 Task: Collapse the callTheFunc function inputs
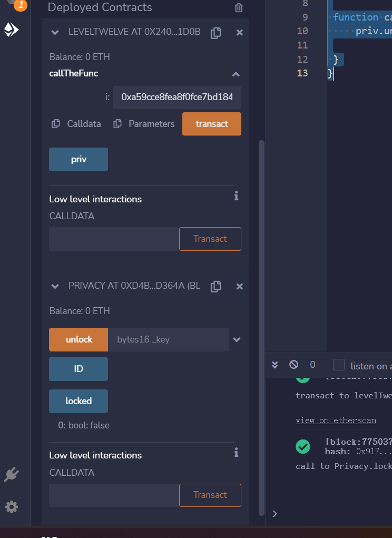(236, 74)
